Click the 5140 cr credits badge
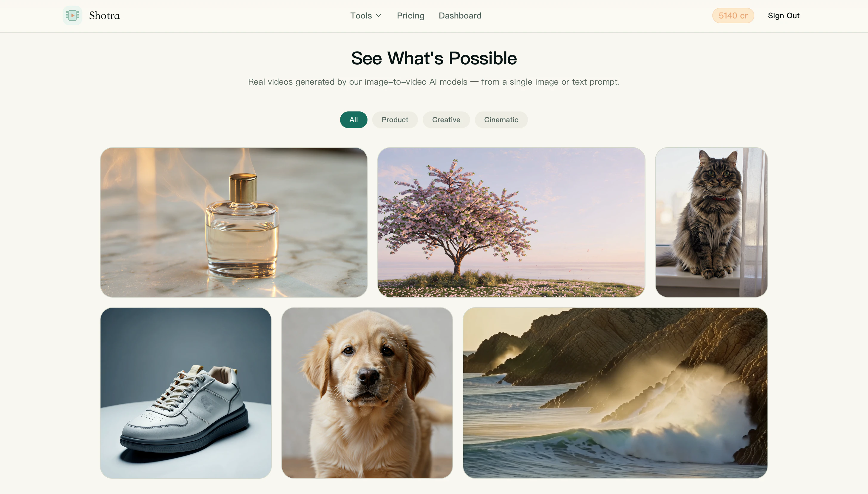This screenshot has height=494, width=868. click(733, 15)
